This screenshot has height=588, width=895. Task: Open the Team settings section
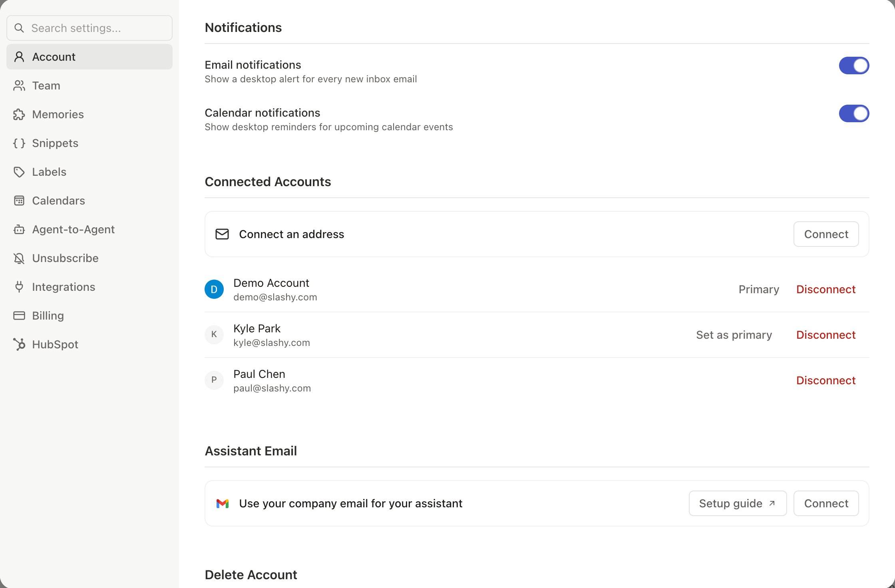(x=89, y=85)
